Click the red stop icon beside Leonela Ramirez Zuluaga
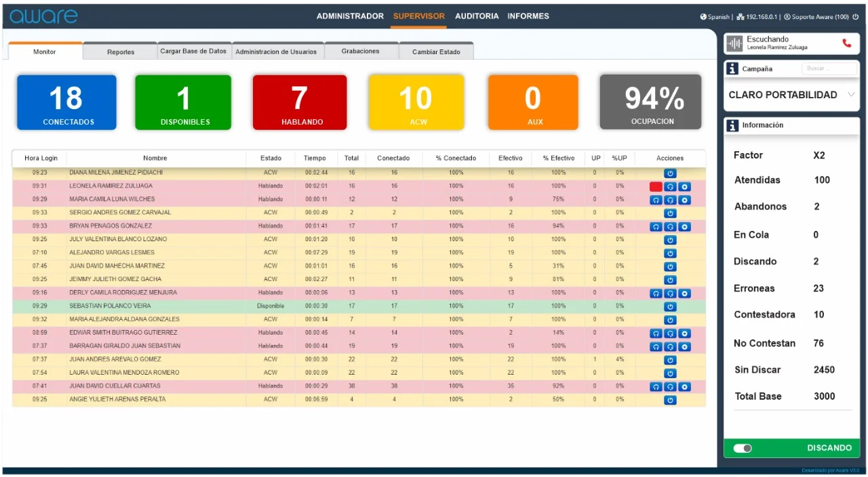The image size is (868, 477). coord(656,186)
